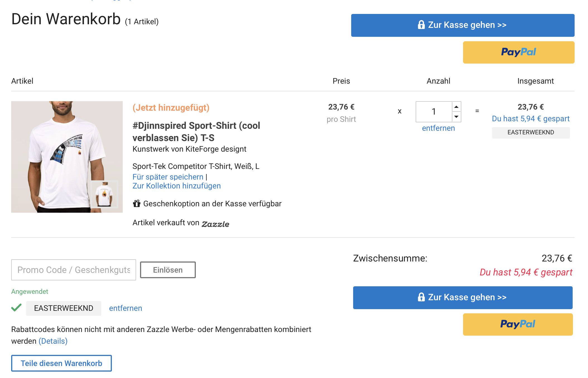Click the quantity number field
This screenshot has width=588, height=378.
434,112
